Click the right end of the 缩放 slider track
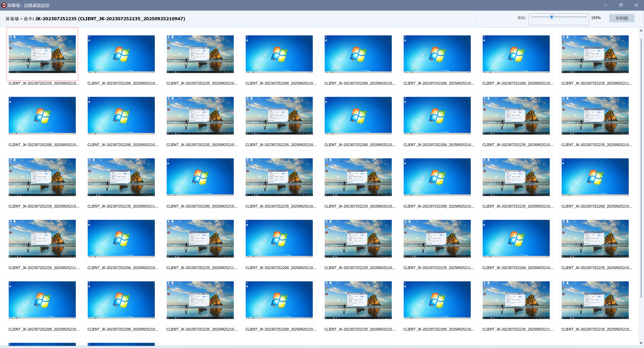 pos(586,17)
